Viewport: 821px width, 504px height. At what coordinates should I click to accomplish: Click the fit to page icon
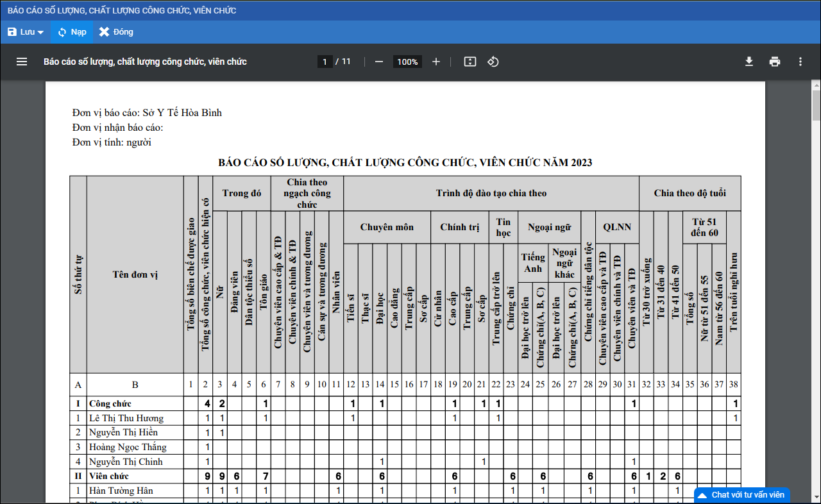pos(470,62)
